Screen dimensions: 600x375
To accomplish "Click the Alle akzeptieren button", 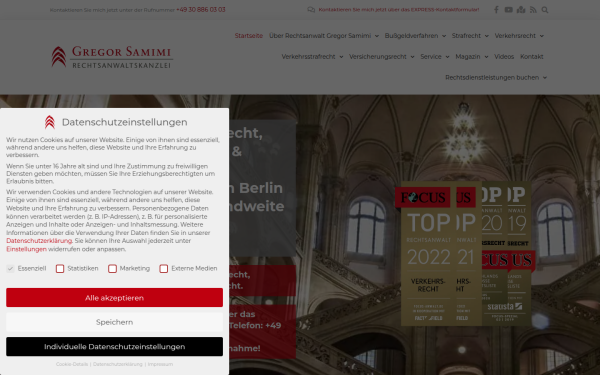I will coord(114,298).
